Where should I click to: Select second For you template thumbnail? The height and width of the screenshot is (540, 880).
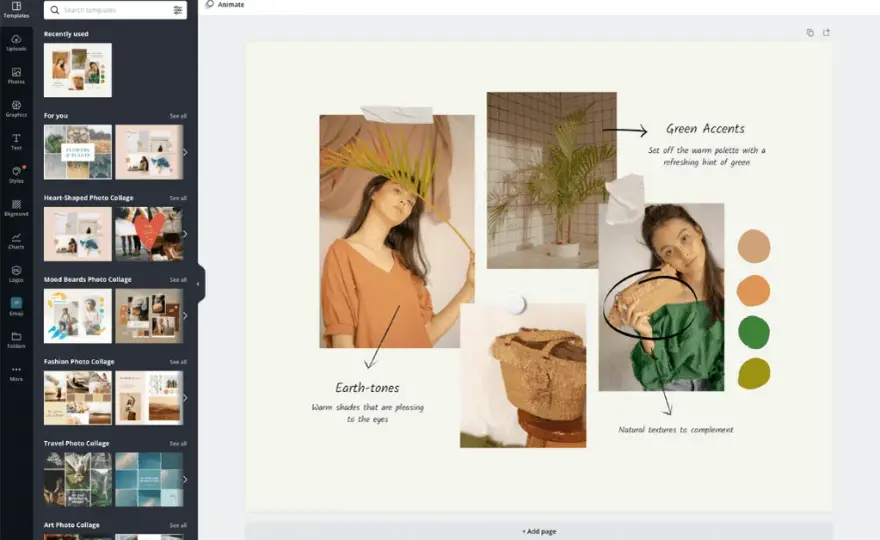click(x=149, y=152)
